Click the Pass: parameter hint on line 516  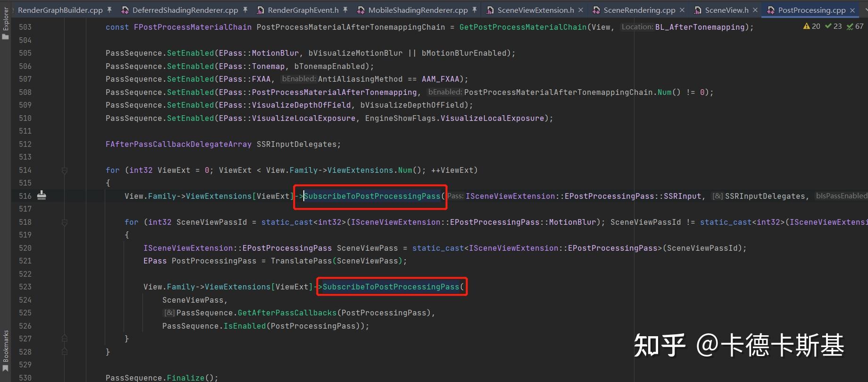point(455,196)
